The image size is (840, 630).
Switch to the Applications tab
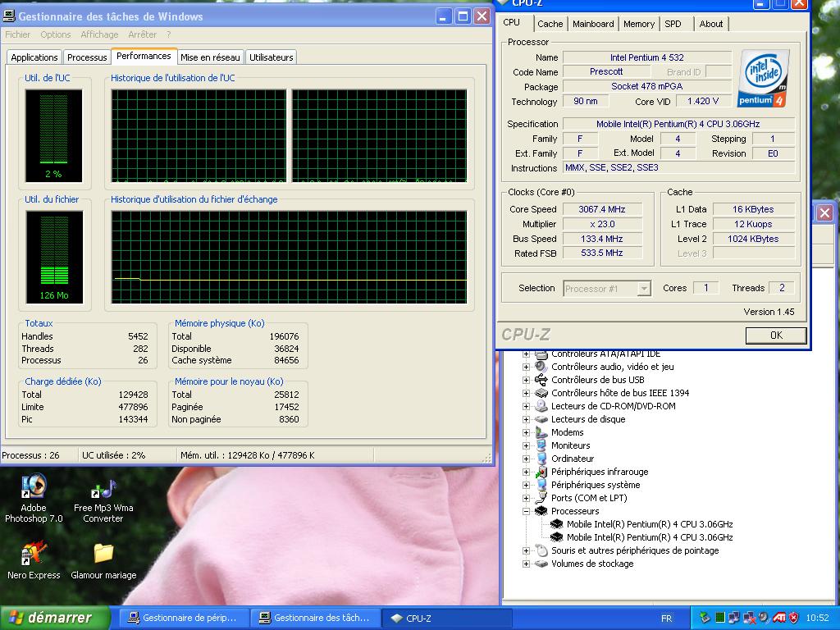[34, 57]
